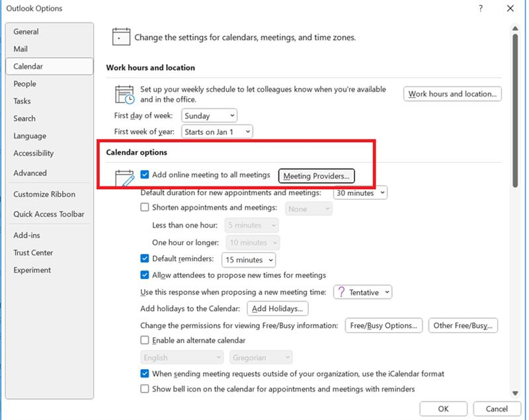This screenshot has height=420, width=529.
Task: Select the Calendar category
Action: point(49,66)
